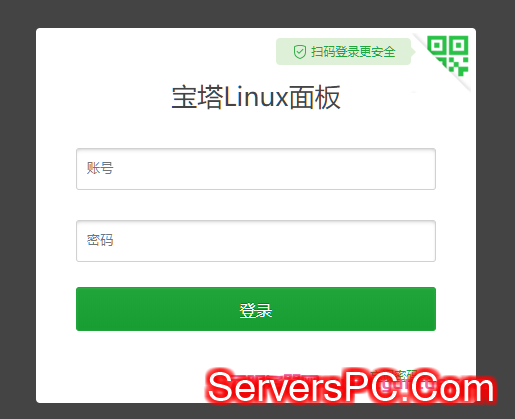This screenshot has height=419, width=515.
Task: Switch to QR code login via corner icon
Action: point(448,56)
